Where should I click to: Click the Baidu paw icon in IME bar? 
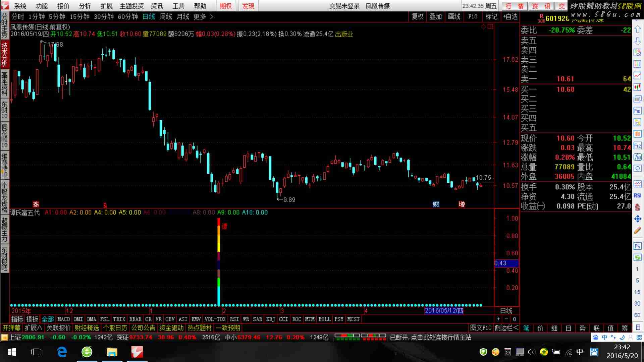tap(595, 337)
